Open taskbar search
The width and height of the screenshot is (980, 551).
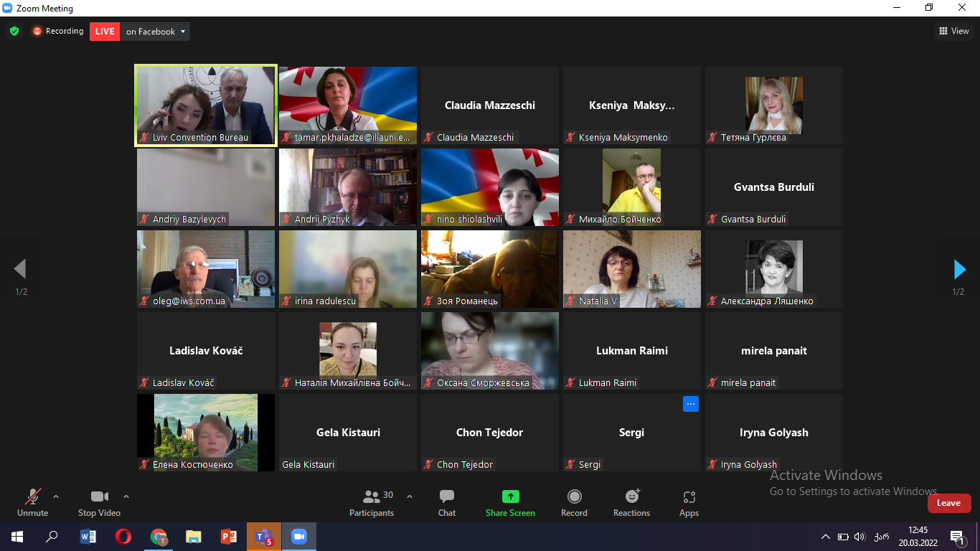[x=52, y=537]
